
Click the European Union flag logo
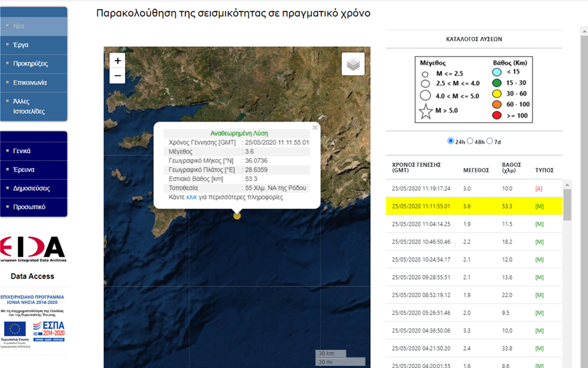15,329
